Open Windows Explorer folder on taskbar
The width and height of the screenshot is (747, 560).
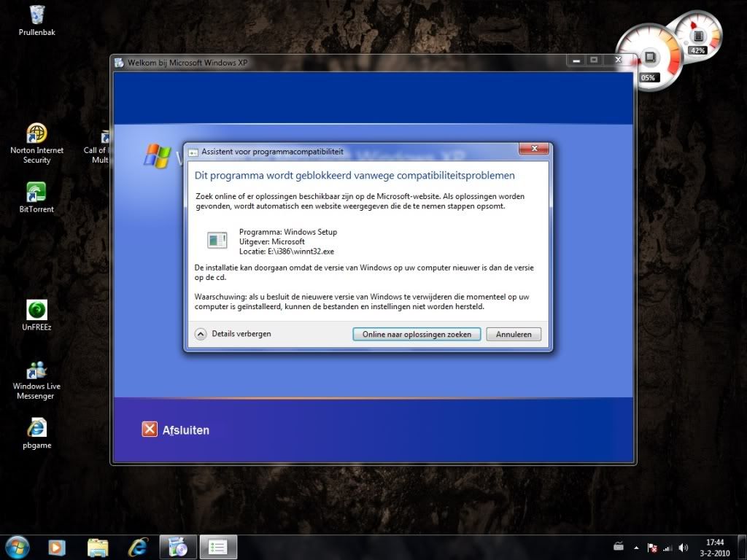point(98,548)
